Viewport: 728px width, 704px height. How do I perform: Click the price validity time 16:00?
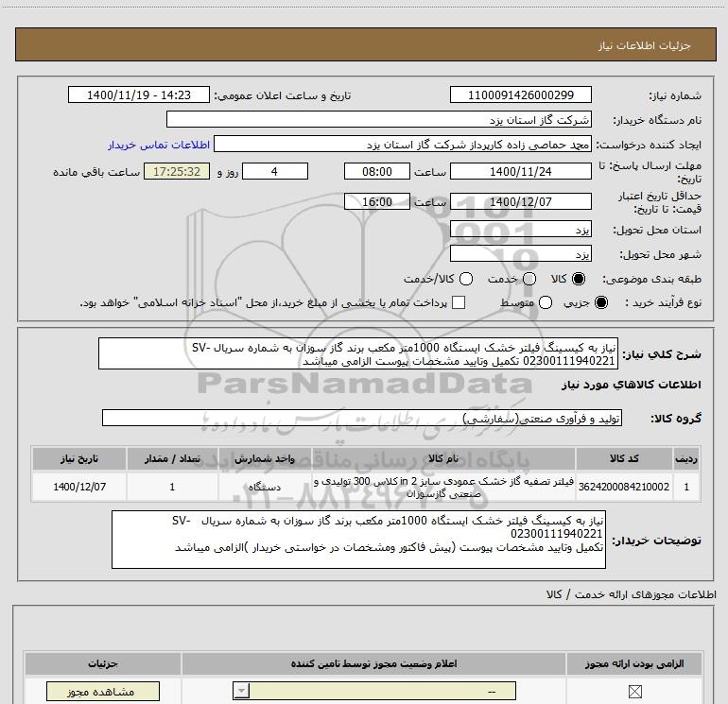pyautogui.click(x=377, y=201)
